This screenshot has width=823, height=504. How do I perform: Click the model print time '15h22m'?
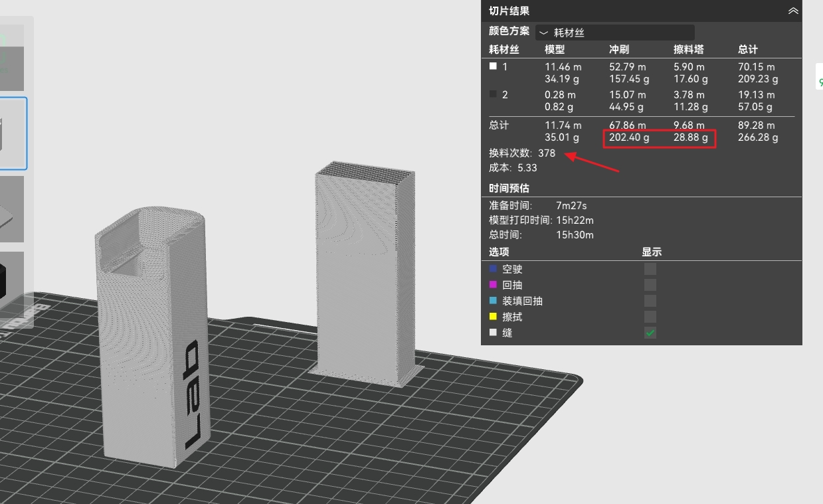coord(575,220)
